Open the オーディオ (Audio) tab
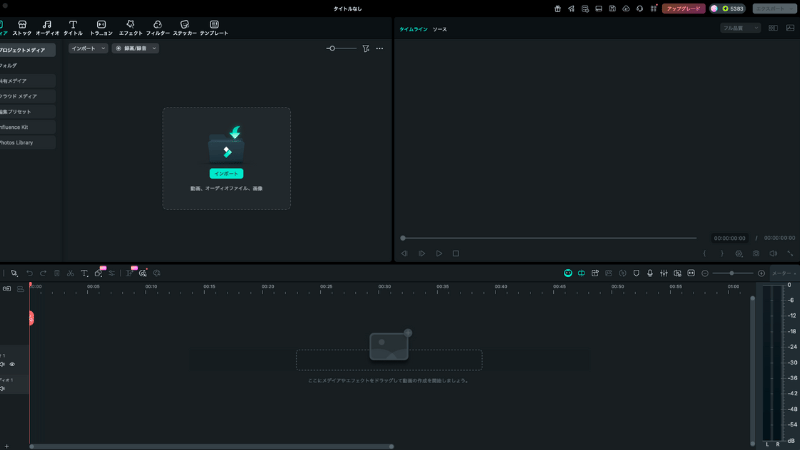 (x=47, y=27)
